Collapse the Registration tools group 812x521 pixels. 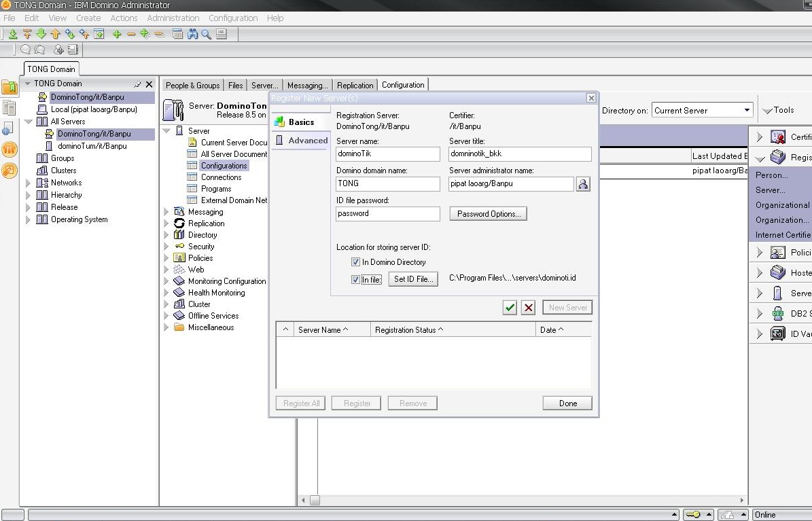click(x=760, y=158)
